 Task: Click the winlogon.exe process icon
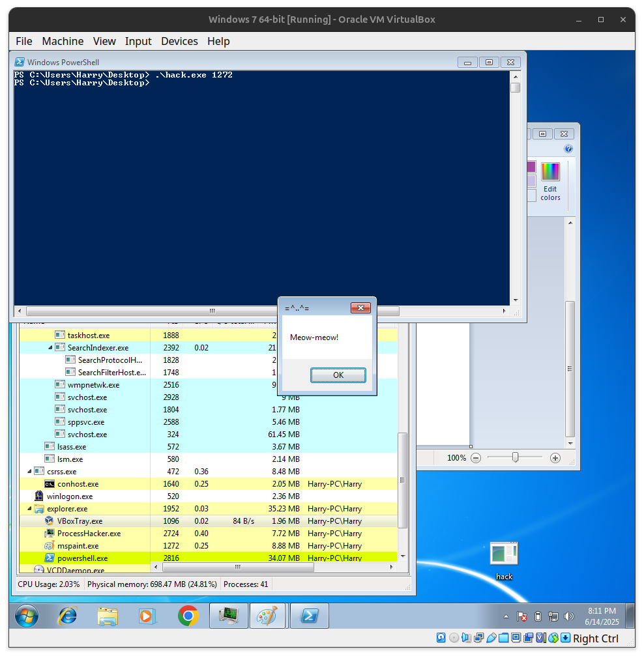(x=39, y=496)
